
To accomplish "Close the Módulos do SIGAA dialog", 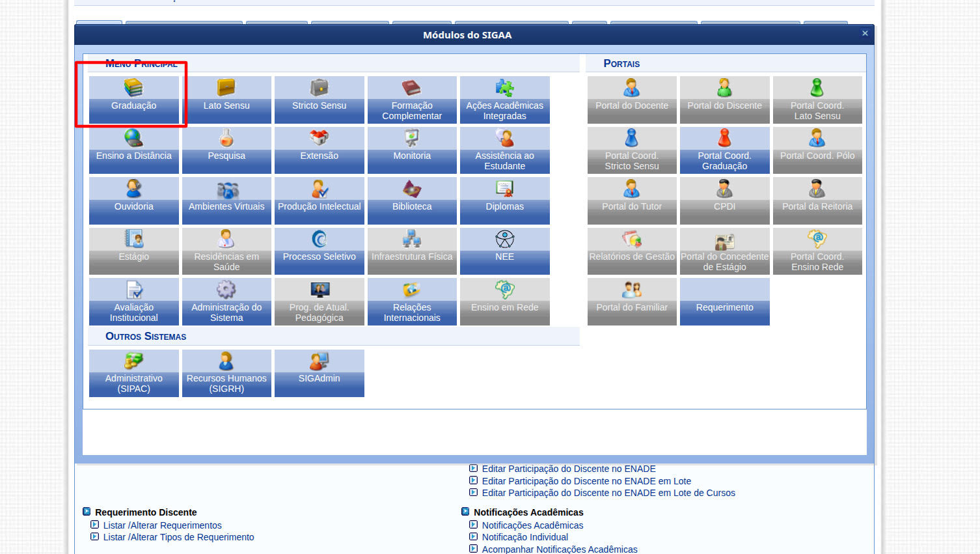I will [x=865, y=33].
